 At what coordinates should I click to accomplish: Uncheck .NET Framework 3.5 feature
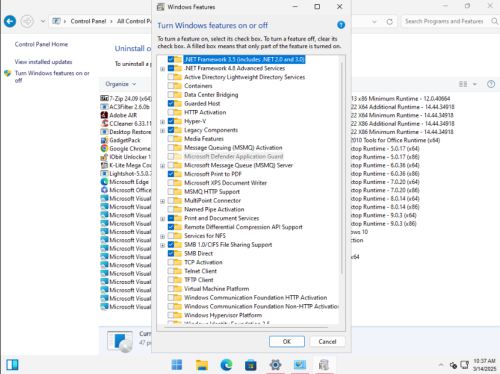171,59
